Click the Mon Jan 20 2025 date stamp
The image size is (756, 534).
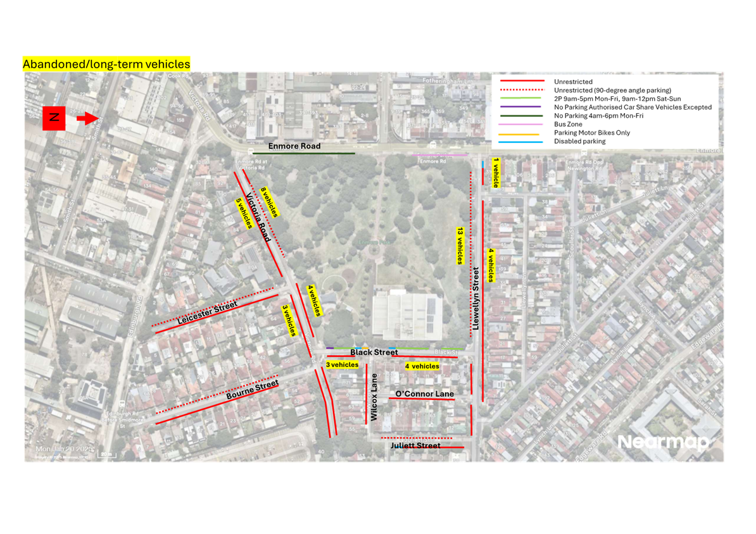64,449
